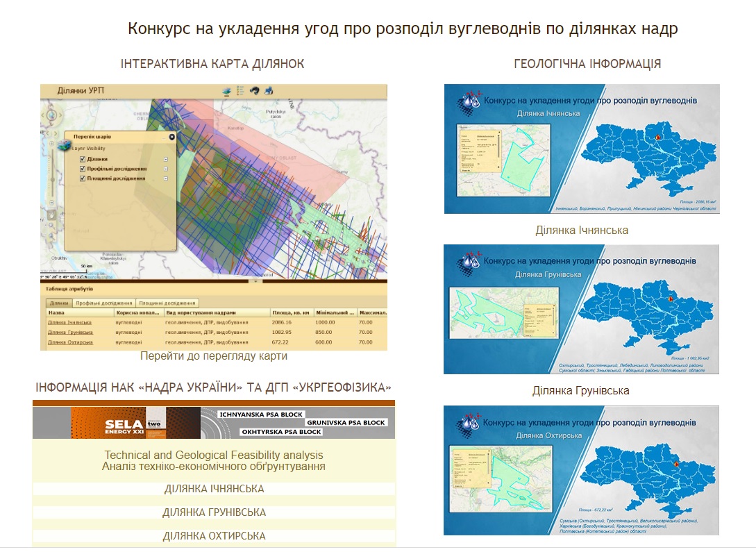Click the 70.00 value in the Ічнянська row

365,323
